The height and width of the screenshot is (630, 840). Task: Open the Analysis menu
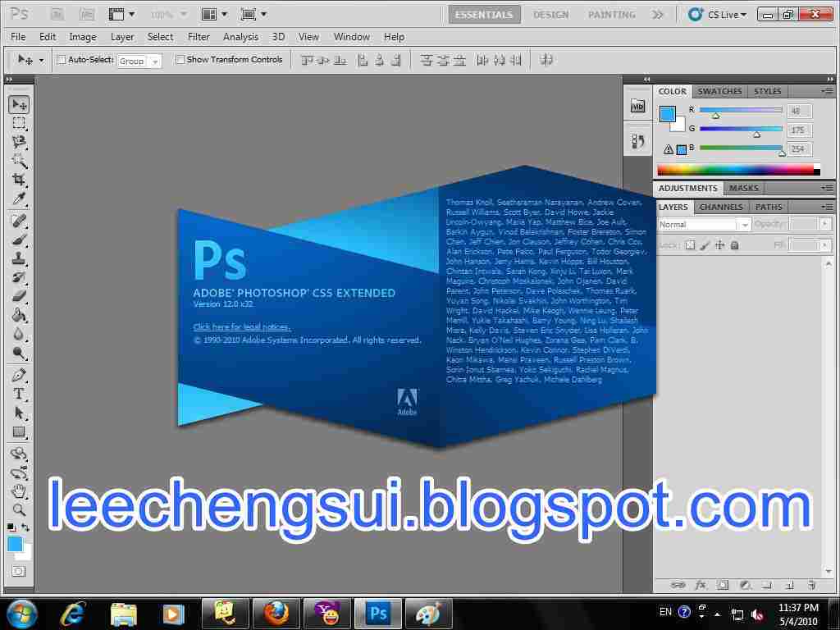(240, 37)
